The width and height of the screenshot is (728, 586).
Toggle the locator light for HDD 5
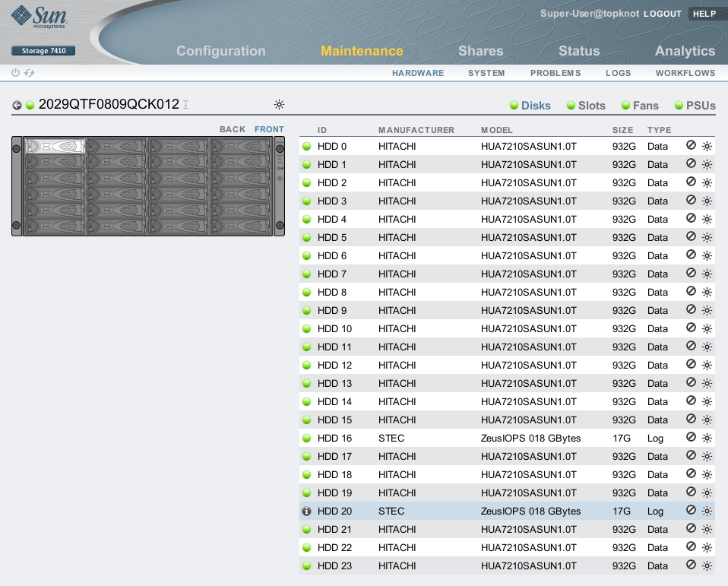pyautogui.click(x=707, y=237)
